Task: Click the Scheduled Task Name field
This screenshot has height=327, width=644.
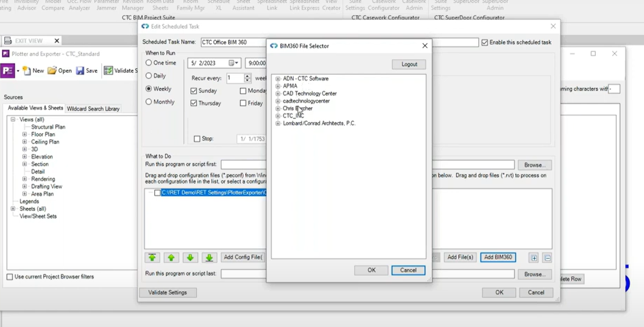Action: click(x=339, y=42)
